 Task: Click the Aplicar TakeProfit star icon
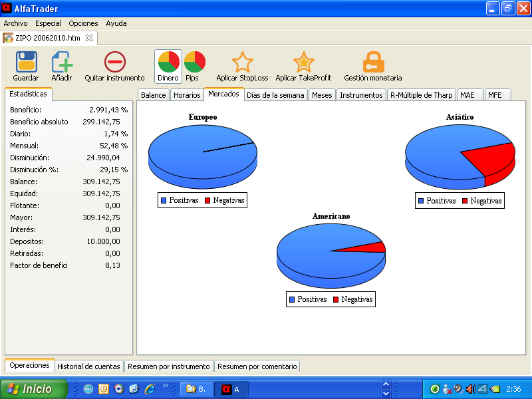[x=303, y=62]
